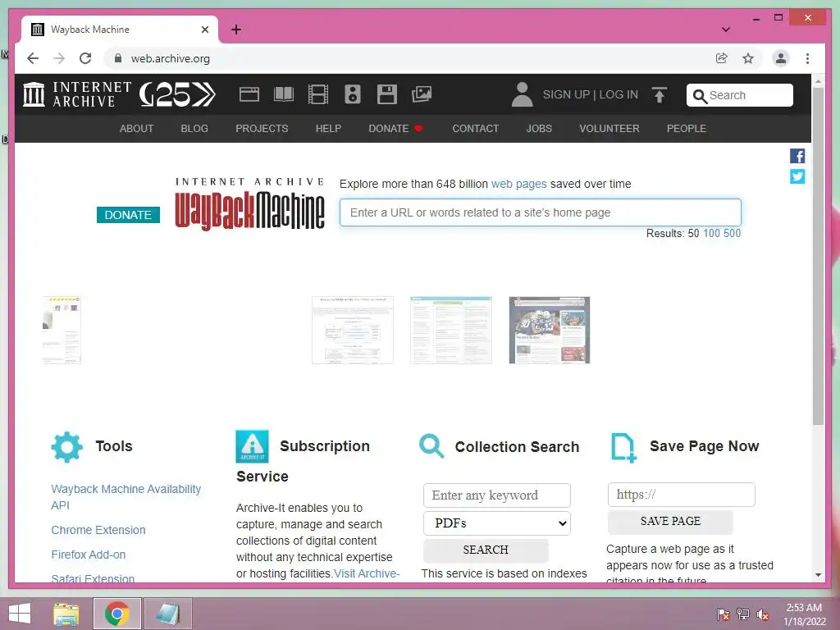Image resolution: width=840 pixels, height=630 pixels.
Task: Open the share this page icon
Action: tap(722, 58)
